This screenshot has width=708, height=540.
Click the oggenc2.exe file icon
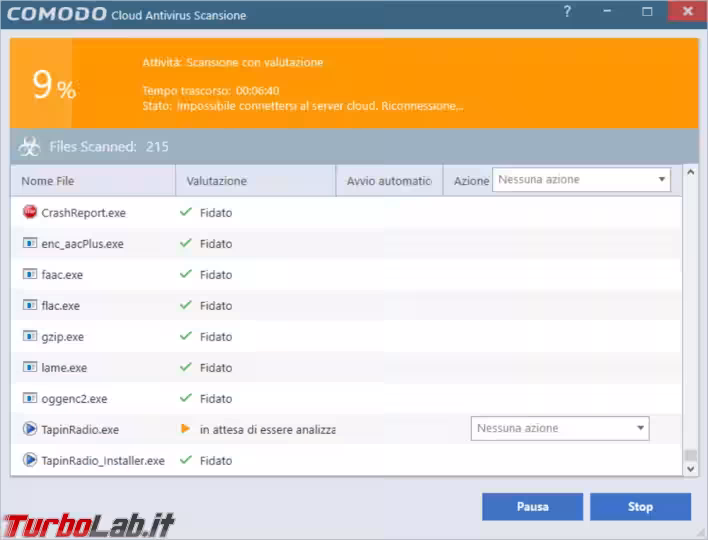pyautogui.click(x=30, y=398)
